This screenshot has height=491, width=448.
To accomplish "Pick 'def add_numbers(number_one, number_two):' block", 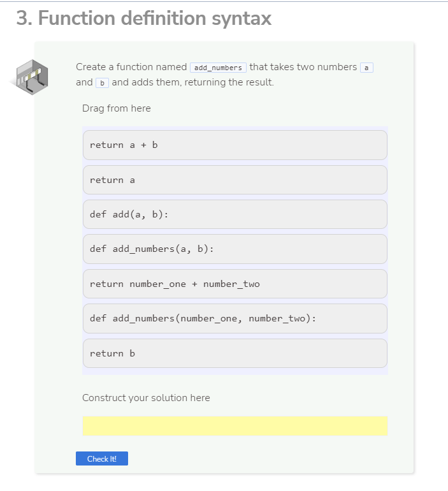I will pos(235,318).
